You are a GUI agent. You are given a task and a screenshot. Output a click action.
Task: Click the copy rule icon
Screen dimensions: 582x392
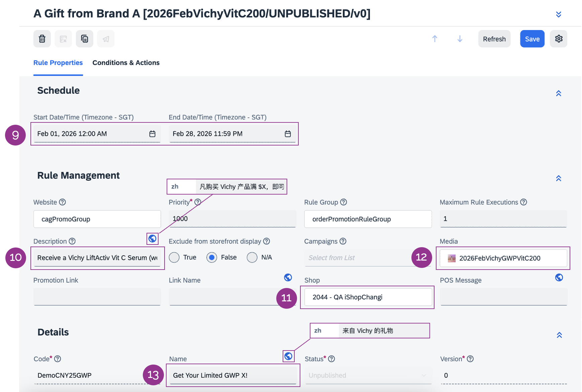(x=85, y=39)
